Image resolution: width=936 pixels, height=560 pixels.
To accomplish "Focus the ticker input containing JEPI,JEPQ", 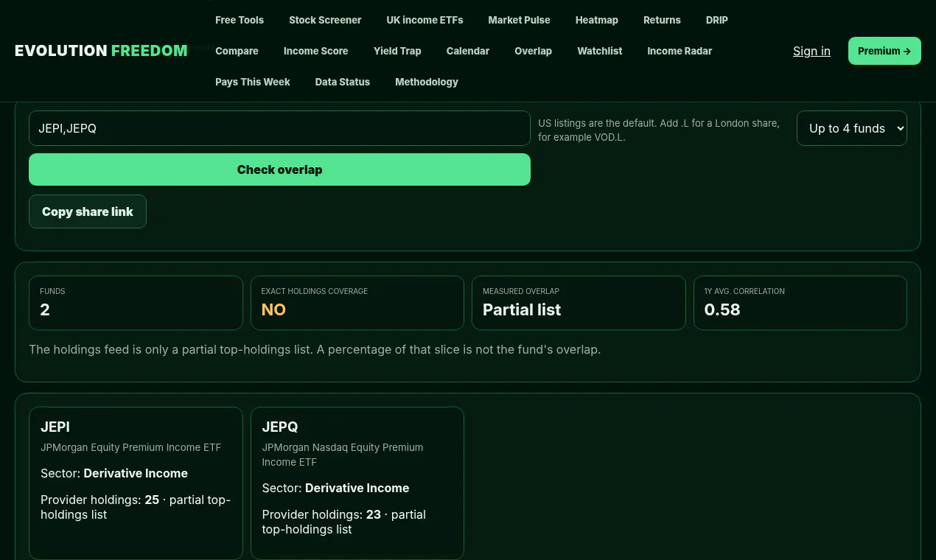I will pyautogui.click(x=279, y=128).
